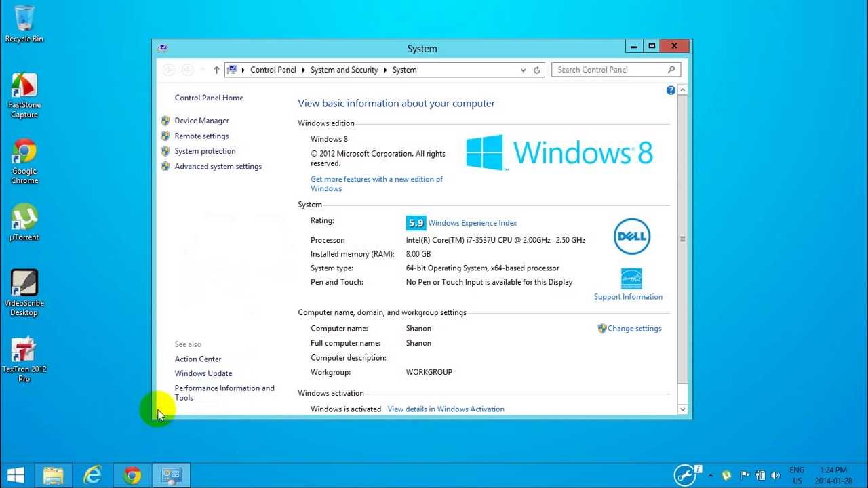Expand the address bar history dropdown
868x488 pixels.
(x=522, y=70)
